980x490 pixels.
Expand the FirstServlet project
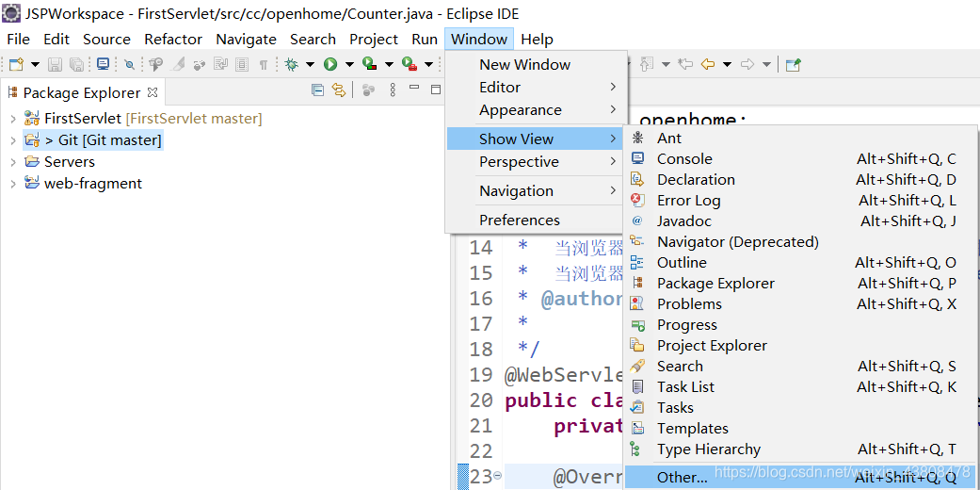coord(13,119)
